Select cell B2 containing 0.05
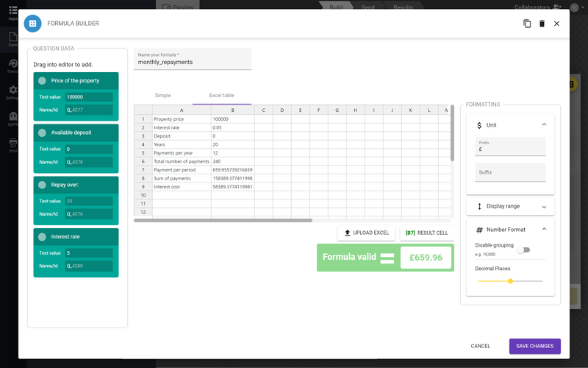The image size is (588, 368). coord(233,127)
